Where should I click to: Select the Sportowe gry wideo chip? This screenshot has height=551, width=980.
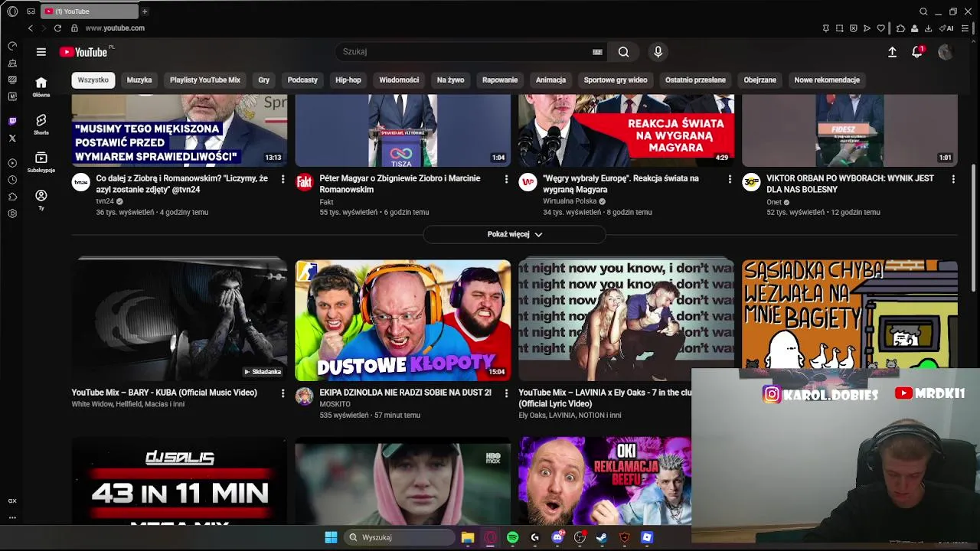pyautogui.click(x=616, y=80)
